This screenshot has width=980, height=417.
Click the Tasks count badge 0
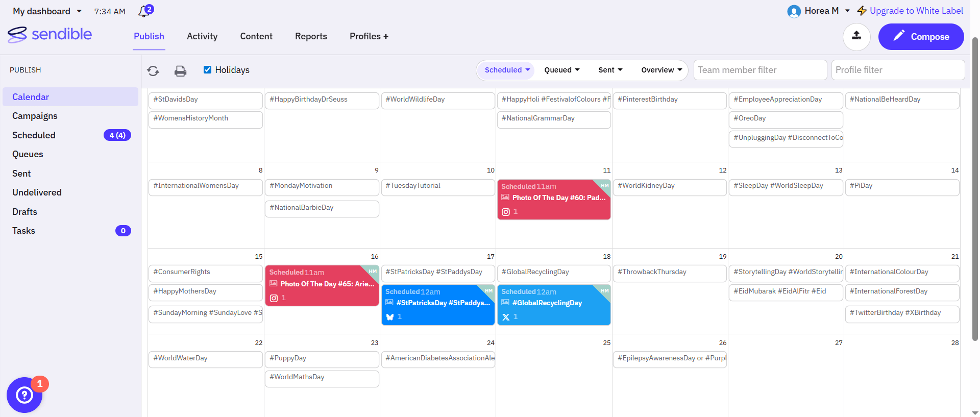123,231
